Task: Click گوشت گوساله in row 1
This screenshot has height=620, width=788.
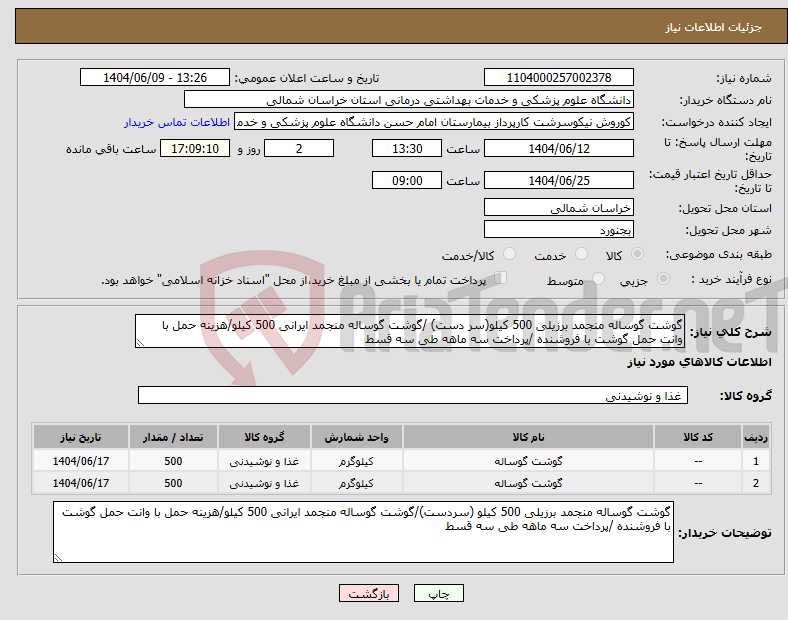Action: pyautogui.click(x=528, y=461)
